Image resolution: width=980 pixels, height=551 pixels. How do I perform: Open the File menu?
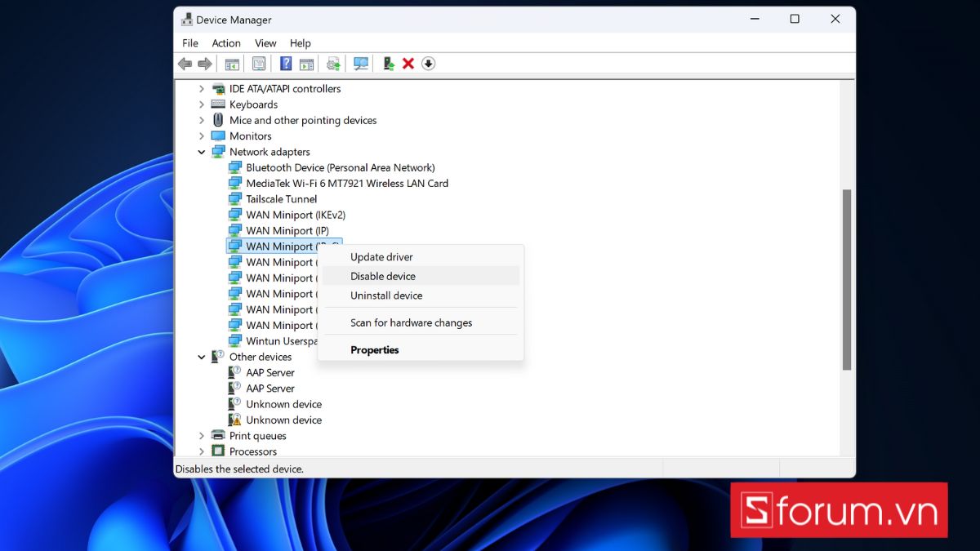(x=190, y=43)
